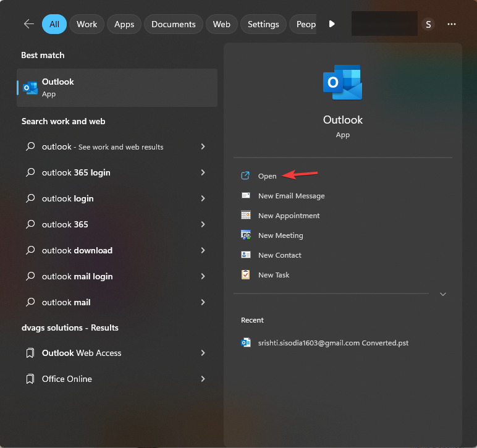Screen dimensions: 477x448
Task: Select the Settings filter tab
Action: point(263,24)
